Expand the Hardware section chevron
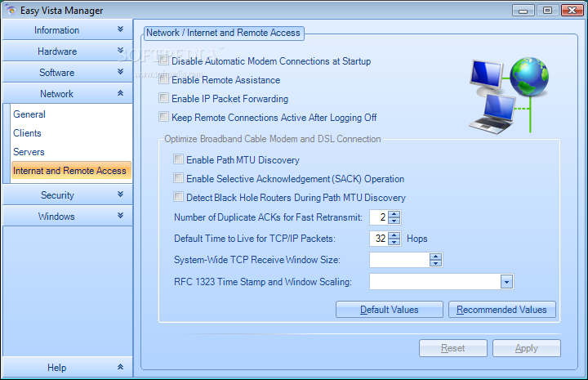The image size is (588, 380). (120, 51)
